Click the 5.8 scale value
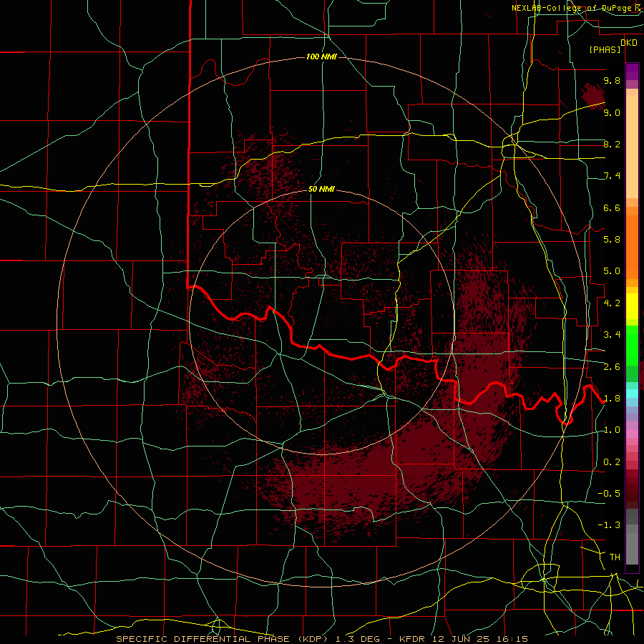The image size is (644, 644). point(612,240)
